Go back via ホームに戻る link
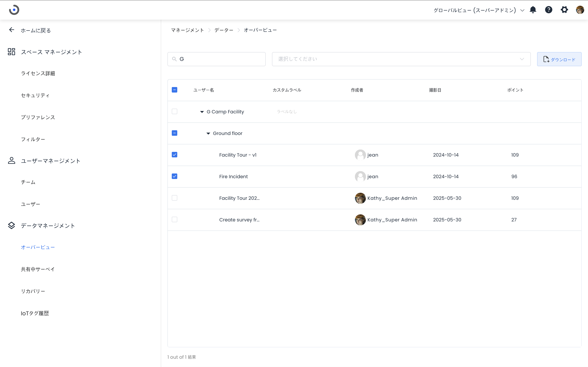Viewport: 588px width, 367px height. pos(36,30)
